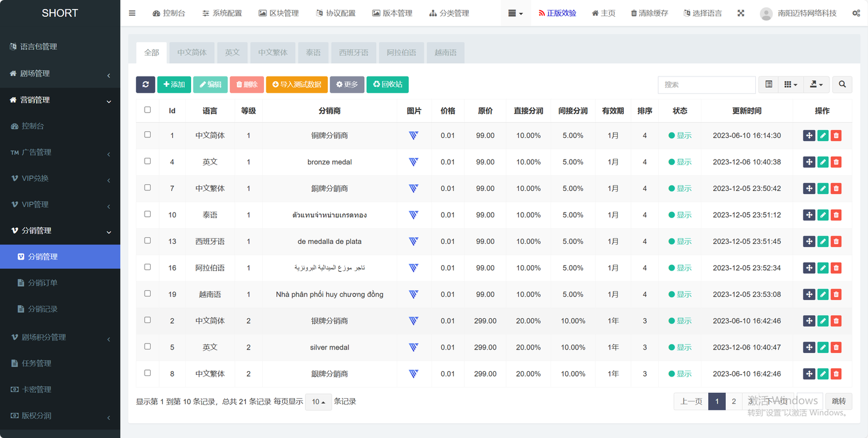Click the 正版效验 link in top bar
This screenshot has height=438, width=868.
pos(558,13)
